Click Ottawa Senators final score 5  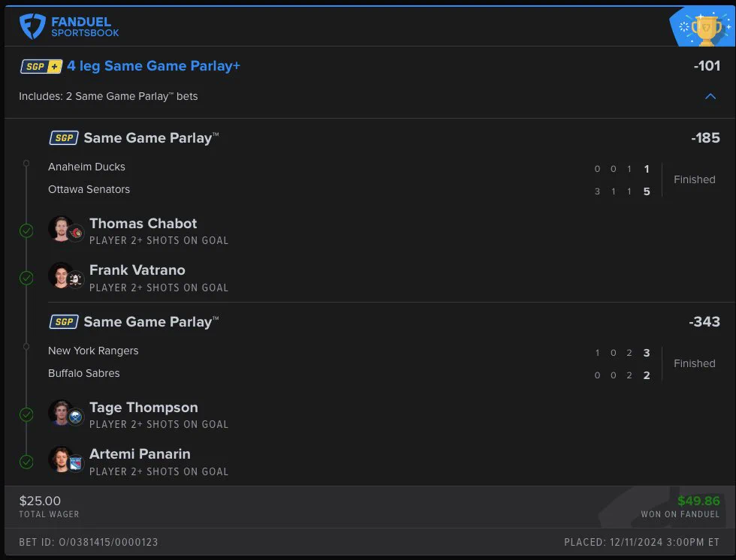(647, 191)
